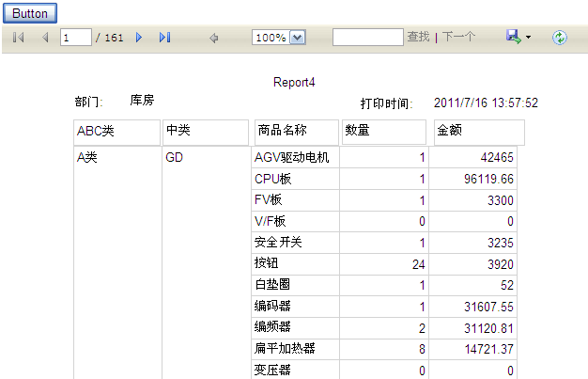Click the 变压器 product cell
This screenshot has width=588, height=379.
click(295, 370)
